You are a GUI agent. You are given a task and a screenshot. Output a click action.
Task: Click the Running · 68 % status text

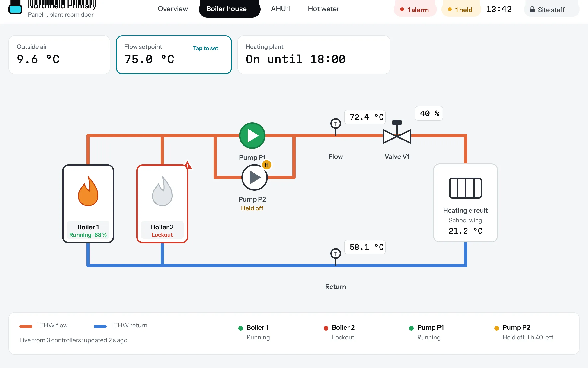click(x=88, y=235)
